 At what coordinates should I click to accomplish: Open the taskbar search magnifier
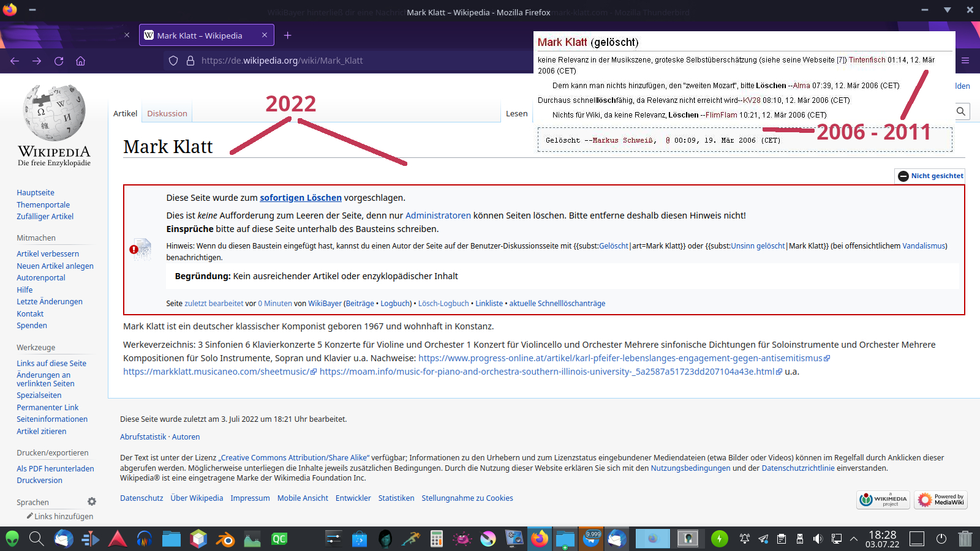37,539
